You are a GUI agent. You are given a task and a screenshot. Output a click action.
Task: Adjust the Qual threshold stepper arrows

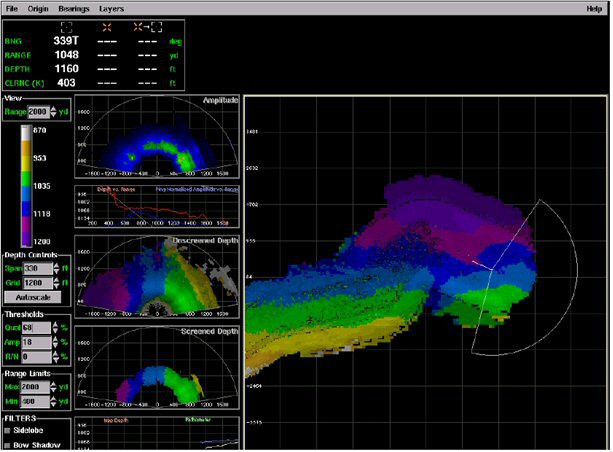[x=56, y=328]
